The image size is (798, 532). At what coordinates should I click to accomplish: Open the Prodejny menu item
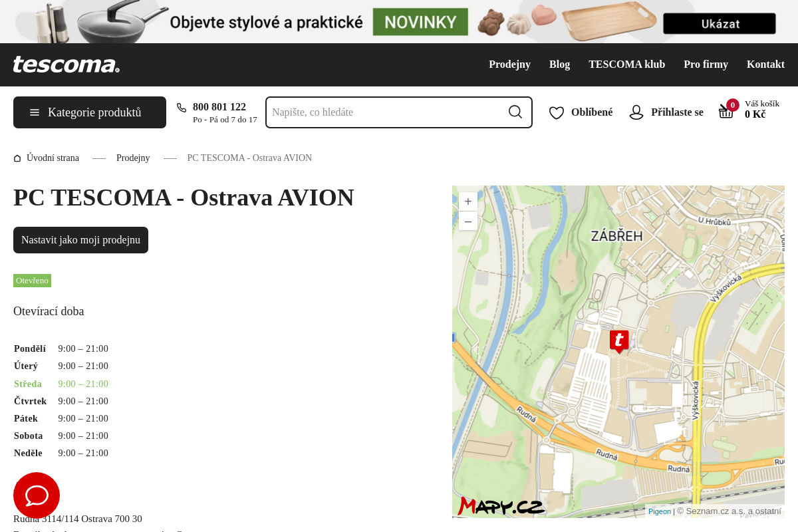509,65
